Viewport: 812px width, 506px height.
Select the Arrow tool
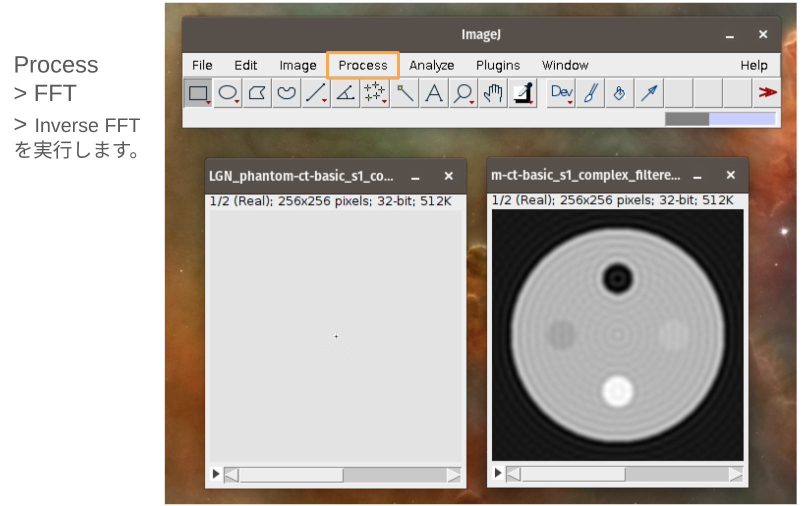[x=650, y=93]
